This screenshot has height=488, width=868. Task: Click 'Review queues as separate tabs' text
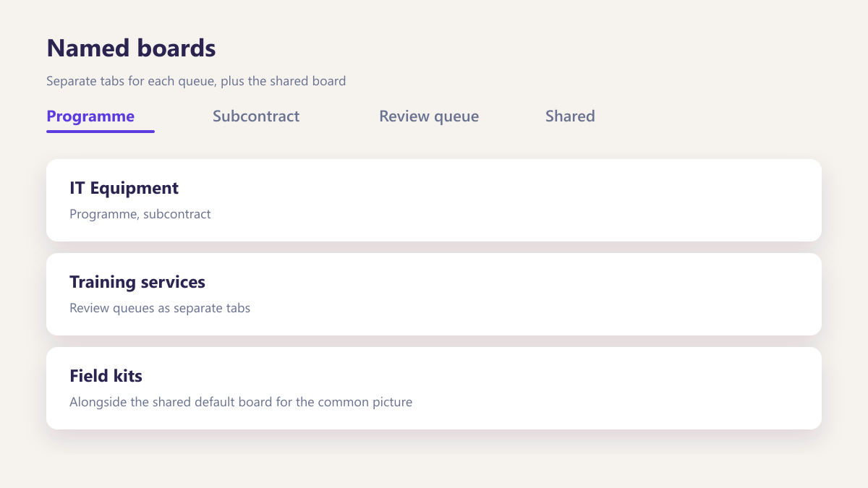tap(160, 308)
